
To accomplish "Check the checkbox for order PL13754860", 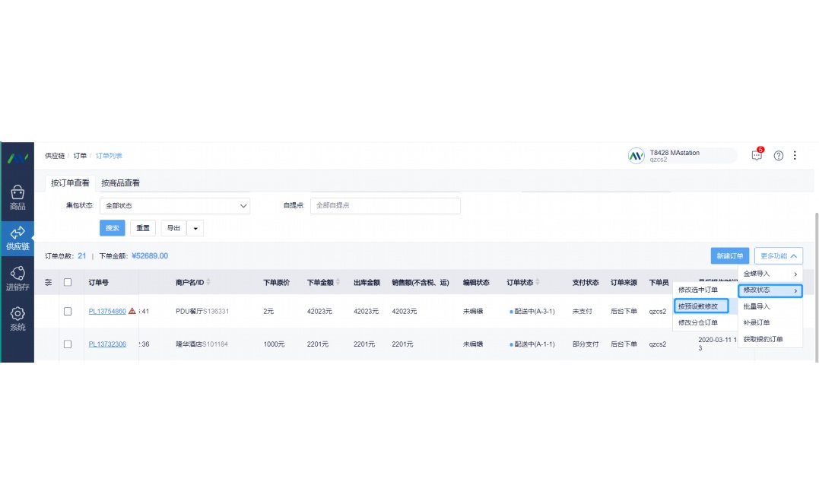I will [67, 311].
